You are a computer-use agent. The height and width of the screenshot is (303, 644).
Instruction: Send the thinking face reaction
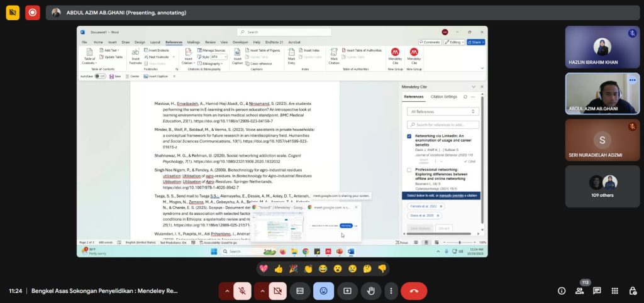[x=367, y=269]
